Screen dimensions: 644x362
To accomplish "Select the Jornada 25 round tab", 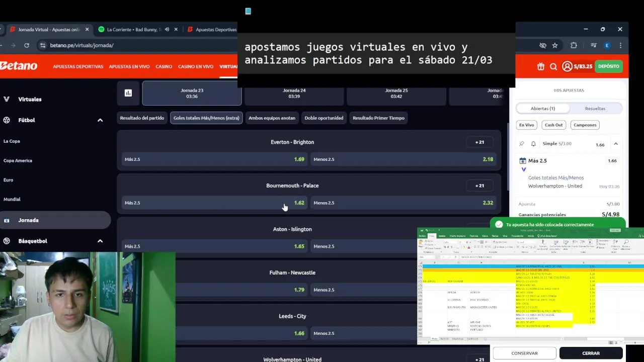I will [396, 93].
